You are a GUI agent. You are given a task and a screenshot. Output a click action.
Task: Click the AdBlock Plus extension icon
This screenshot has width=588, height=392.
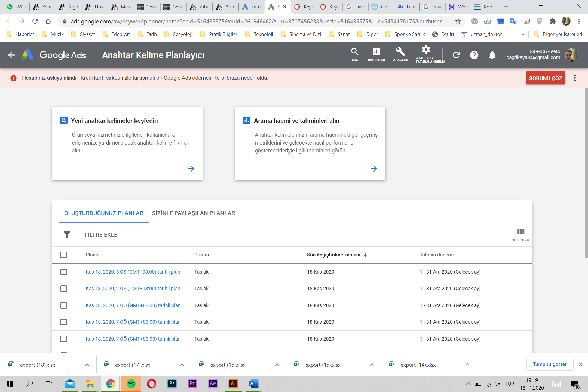[474, 21]
